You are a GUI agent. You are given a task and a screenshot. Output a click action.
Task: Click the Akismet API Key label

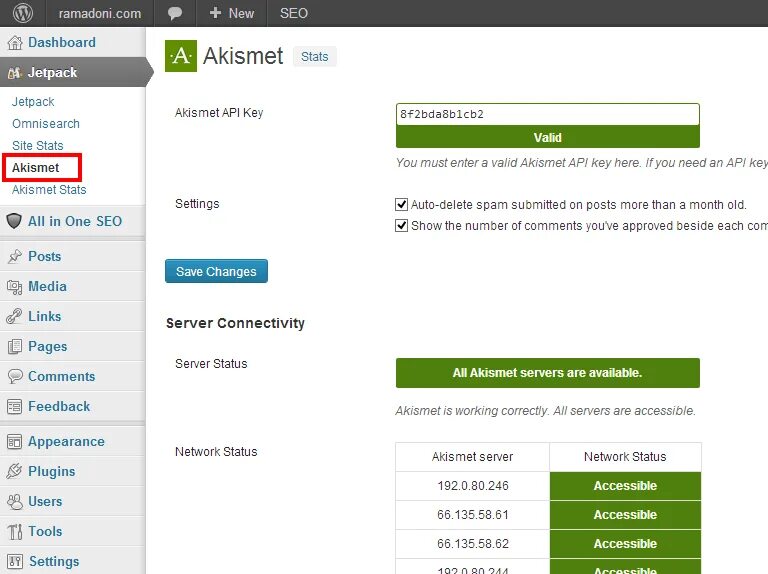pos(219,113)
